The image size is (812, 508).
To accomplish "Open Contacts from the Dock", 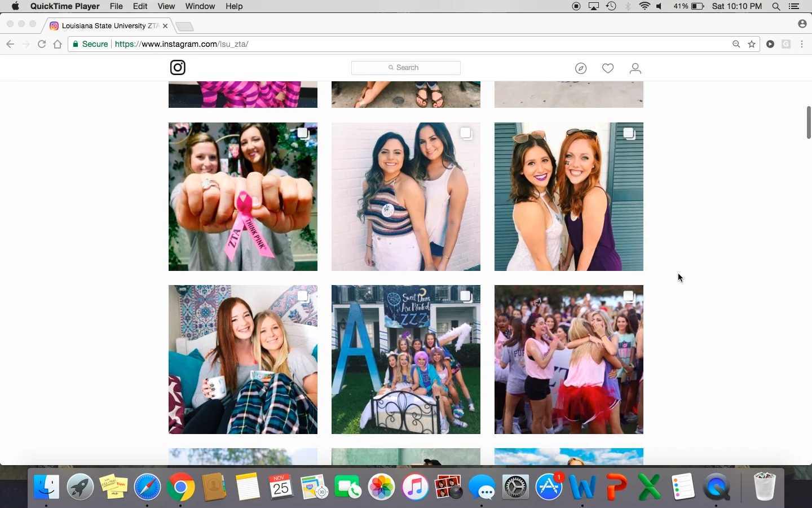I will (214, 487).
